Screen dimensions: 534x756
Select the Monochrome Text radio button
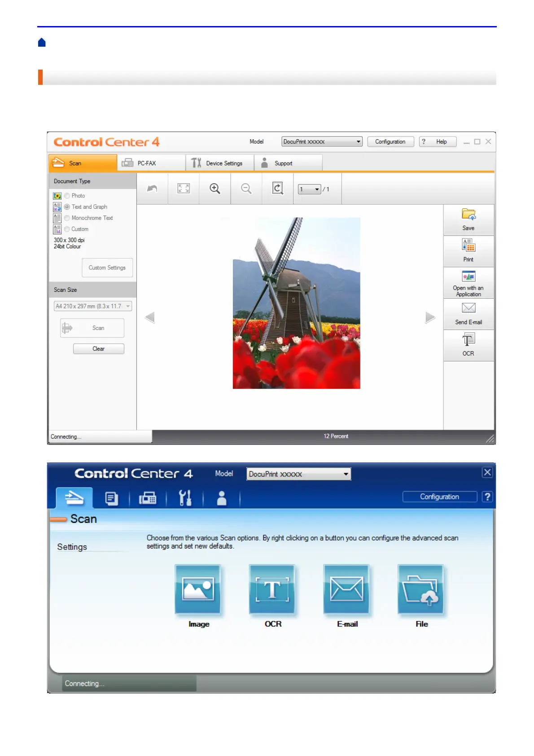(67, 218)
